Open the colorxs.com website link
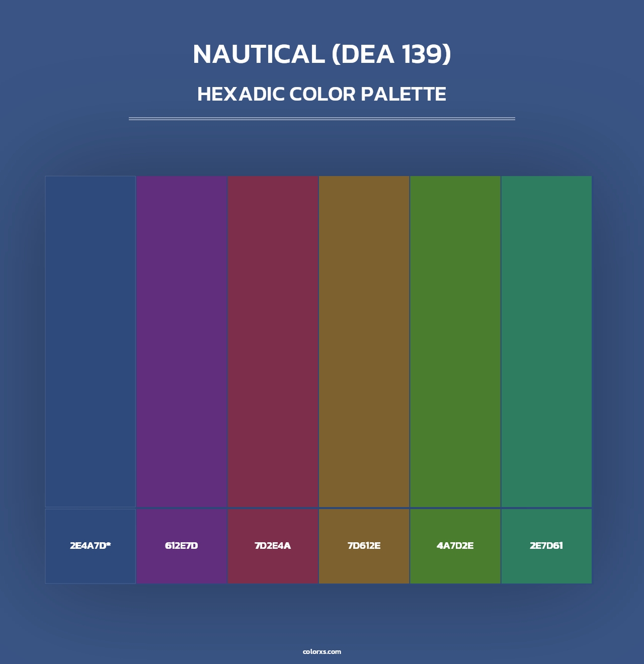 [322, 651]
